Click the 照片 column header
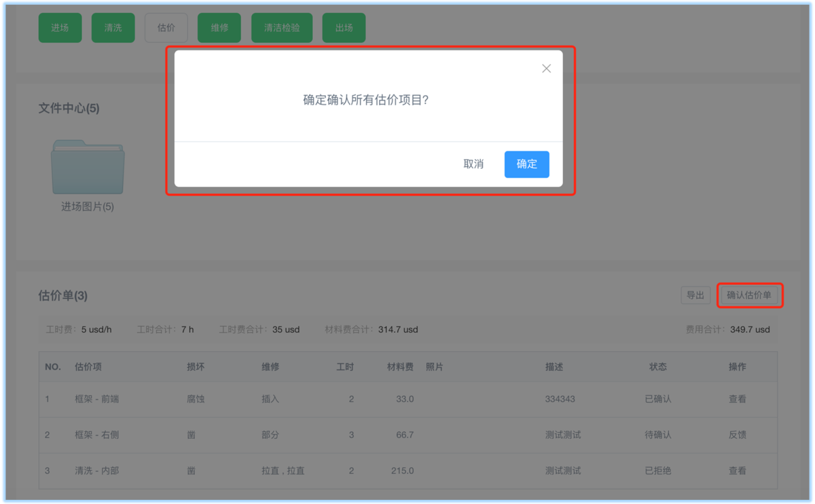The width and height of the screenshot is (815, 504). click(x=435, y=367)
